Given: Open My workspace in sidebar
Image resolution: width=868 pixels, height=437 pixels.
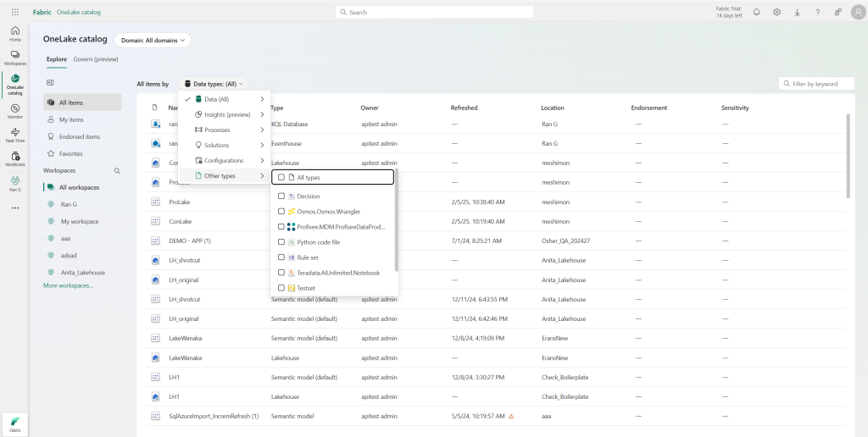Looking at the screenshot, I should click(82, 221).
